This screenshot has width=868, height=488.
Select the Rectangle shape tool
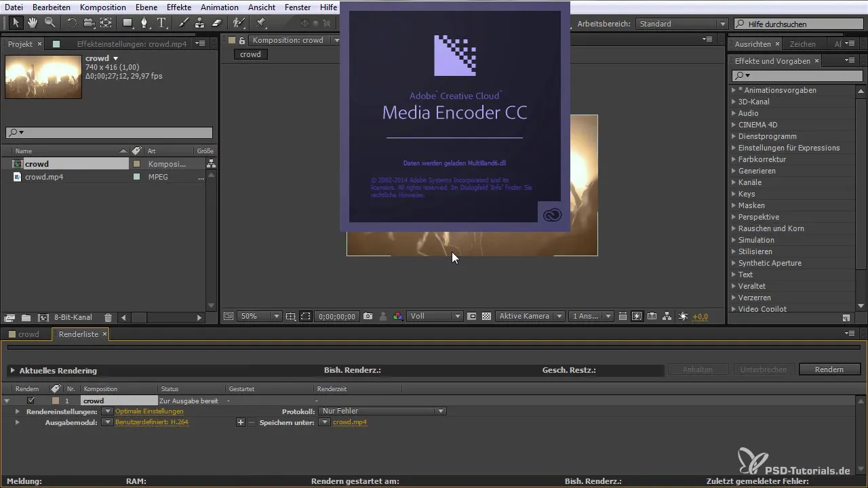click(x=127, y=23)
